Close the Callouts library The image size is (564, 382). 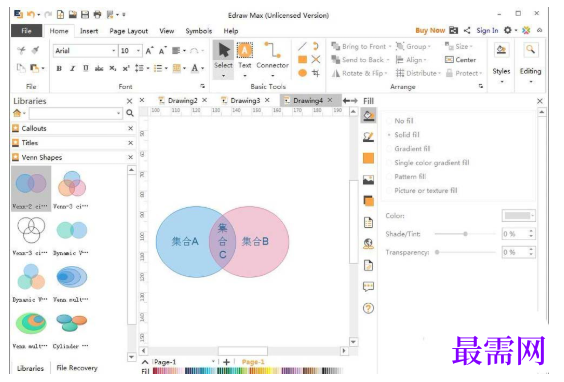pos(131,128)
